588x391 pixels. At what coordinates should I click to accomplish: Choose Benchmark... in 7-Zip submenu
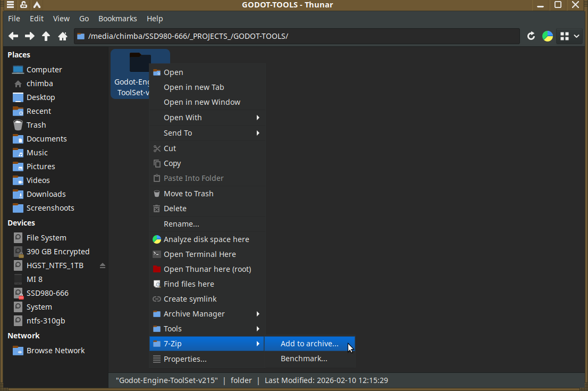pos(310,359)
